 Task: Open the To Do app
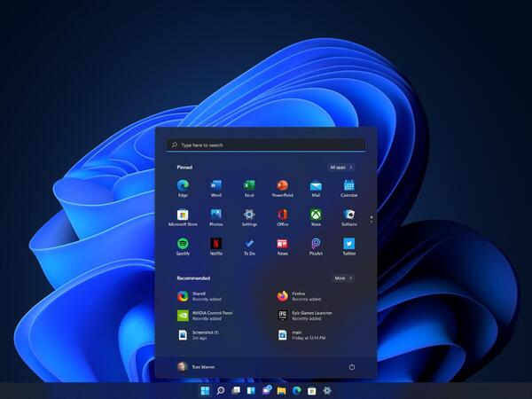click(x=249, y=246)
